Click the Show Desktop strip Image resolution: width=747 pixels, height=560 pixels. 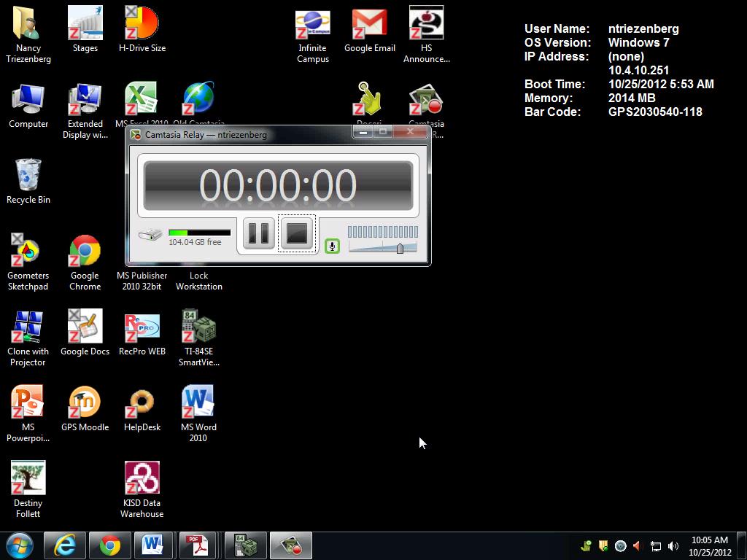742,545
